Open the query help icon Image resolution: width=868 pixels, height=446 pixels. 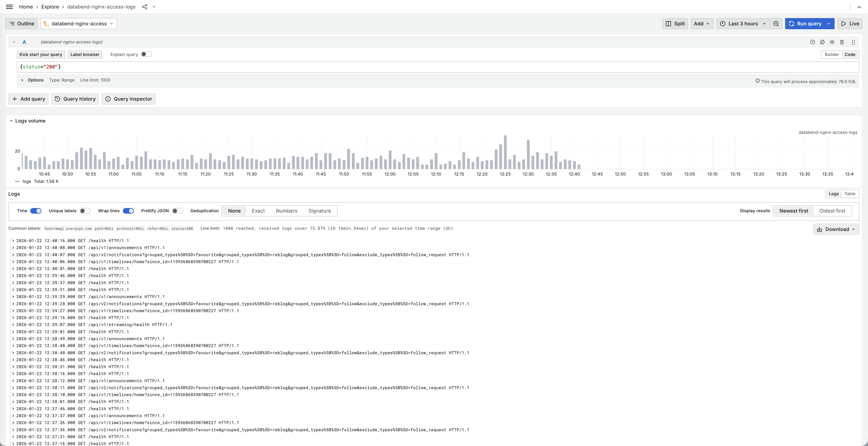pyautogui.click(x=812, y=42)
